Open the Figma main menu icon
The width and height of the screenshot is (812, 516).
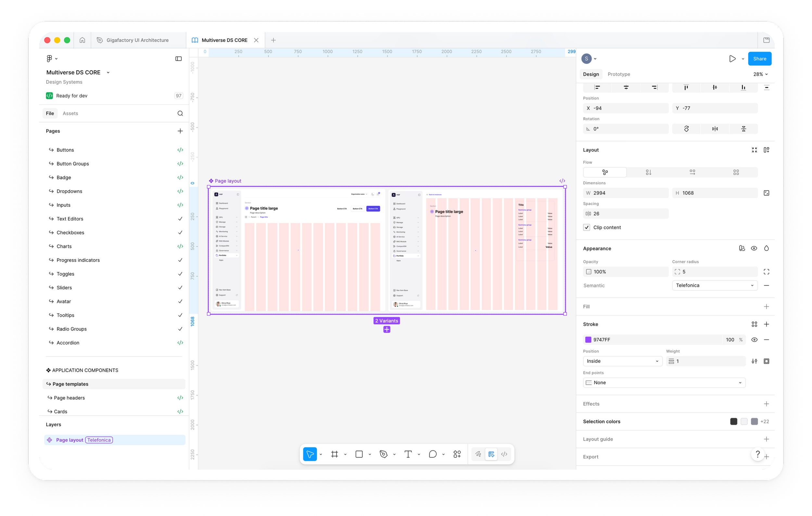click(49, 59)
